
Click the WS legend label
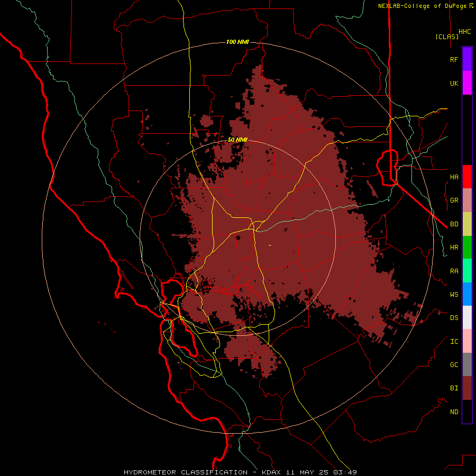point(454,295)
